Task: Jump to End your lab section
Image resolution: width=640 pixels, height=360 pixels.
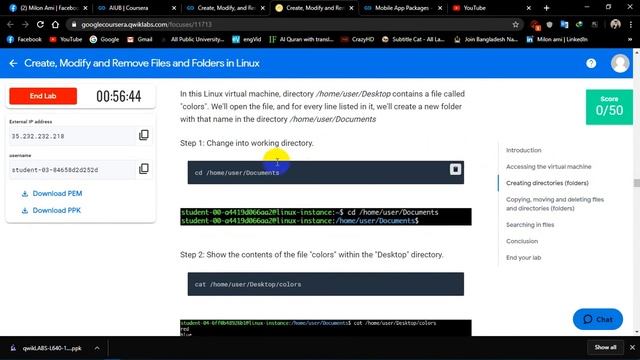Action: [x=524, y=258]
